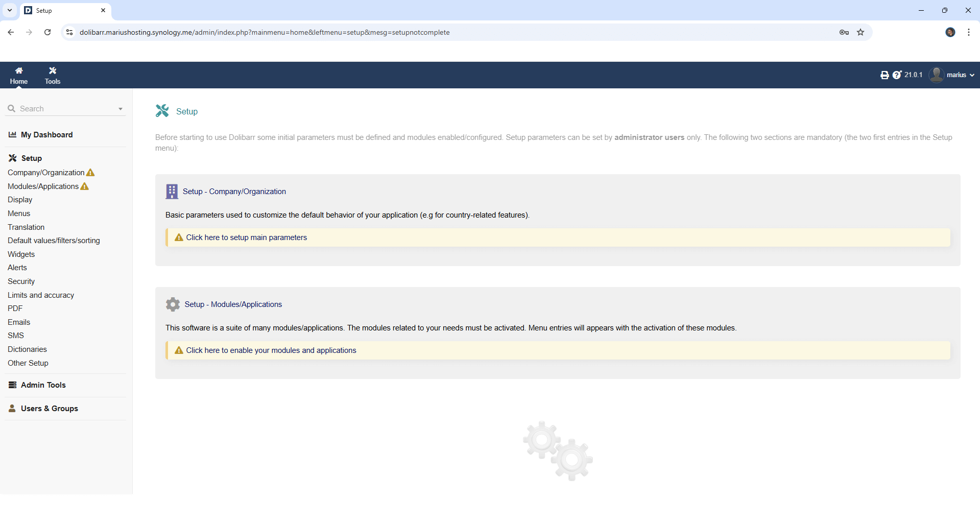Click the wrench-screwdriver Setup title icon
980x523 pixels.
(x=162, y=111)
